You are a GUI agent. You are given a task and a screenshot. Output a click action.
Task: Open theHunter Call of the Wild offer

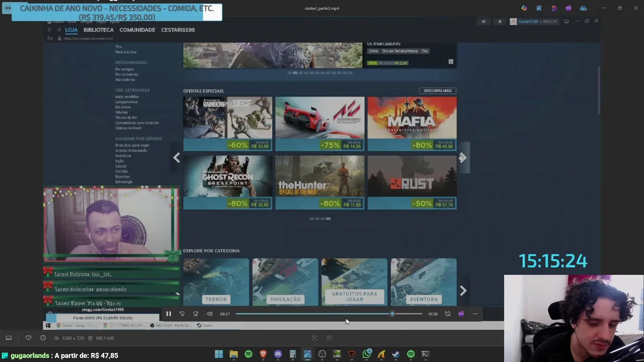pyautogui.click(x=320, y=182)
